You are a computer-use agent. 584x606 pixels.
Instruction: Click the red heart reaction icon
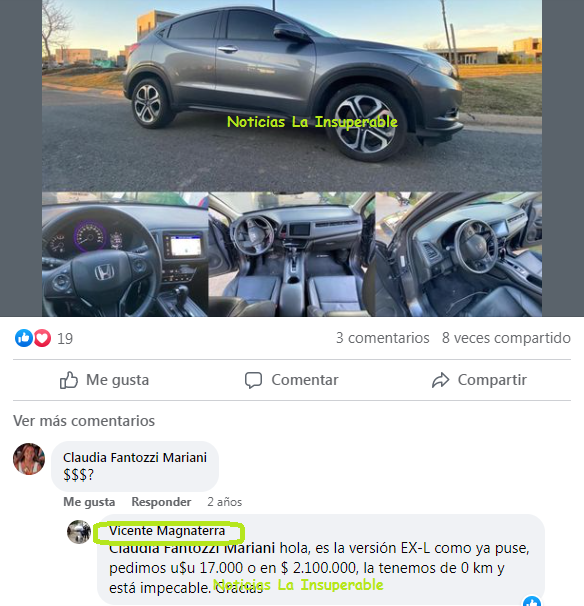pos(42,338)
